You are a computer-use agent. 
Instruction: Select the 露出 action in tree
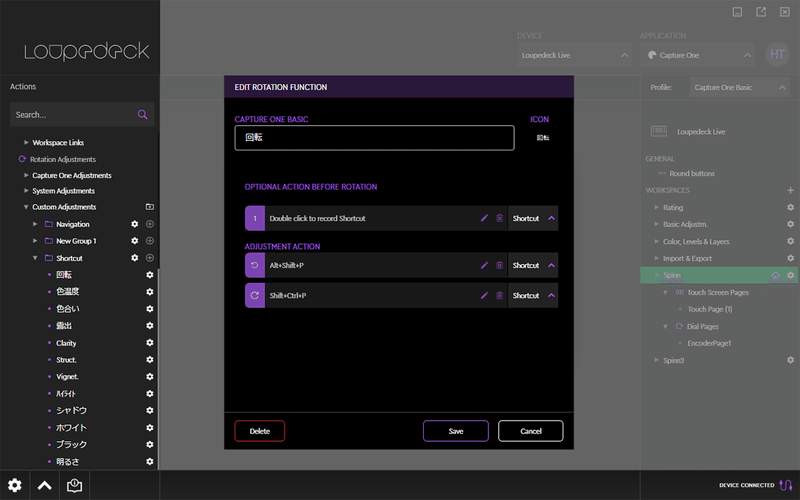(64, 326)
